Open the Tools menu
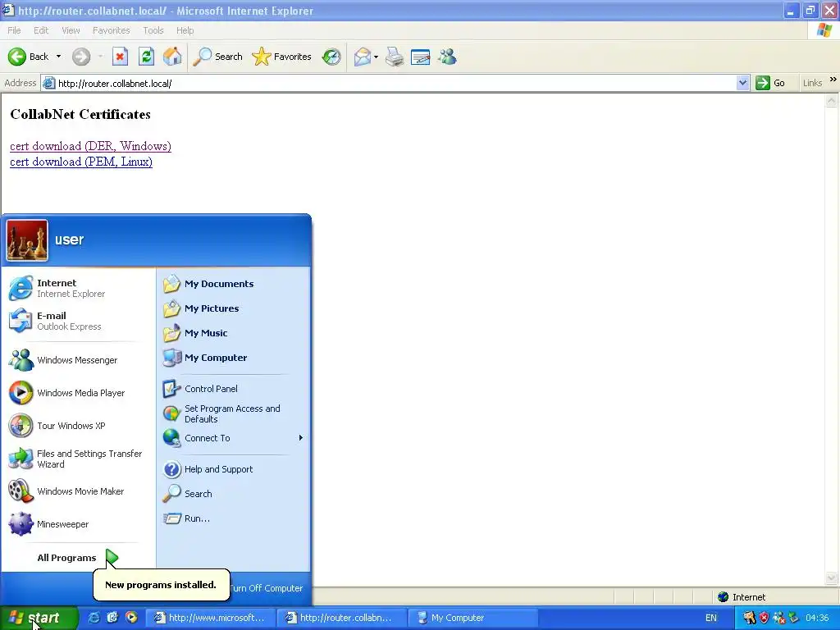 (x=153, y=30)
